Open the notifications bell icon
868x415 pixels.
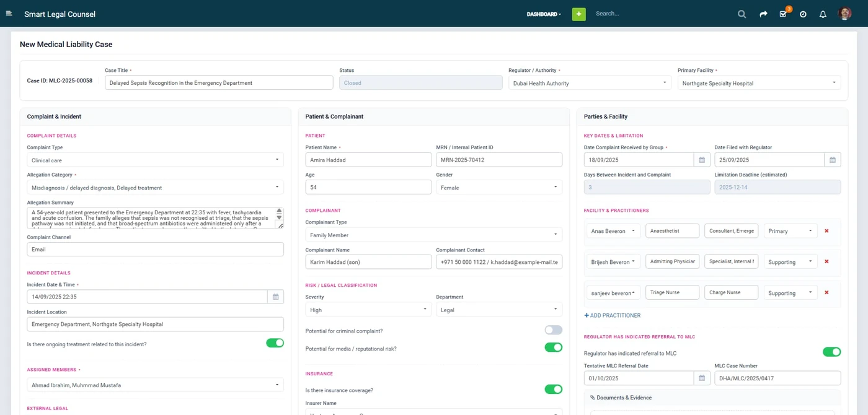coord(823,14)
